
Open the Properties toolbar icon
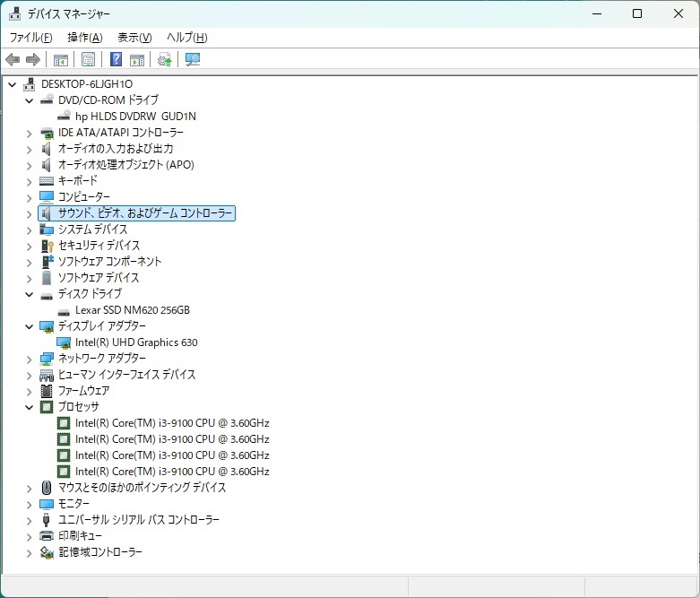89,59
